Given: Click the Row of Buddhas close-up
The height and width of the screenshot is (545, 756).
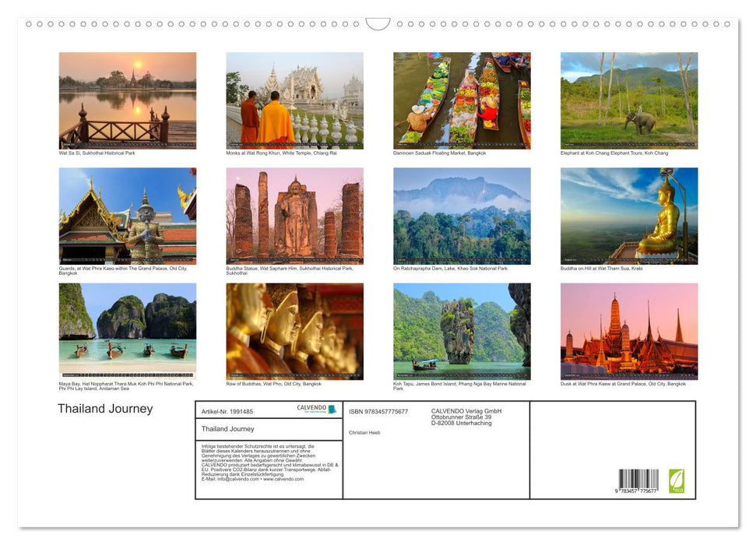Looking at the screenshot, I should [294, 330].
